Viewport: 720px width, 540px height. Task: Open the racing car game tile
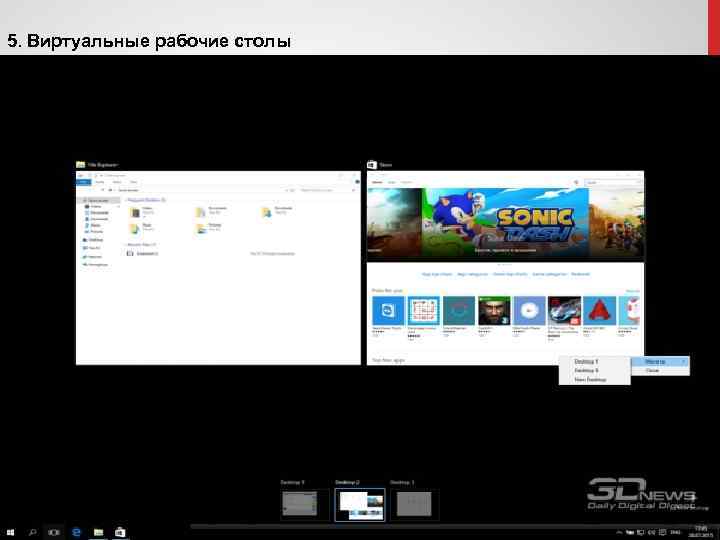(564, 310)
